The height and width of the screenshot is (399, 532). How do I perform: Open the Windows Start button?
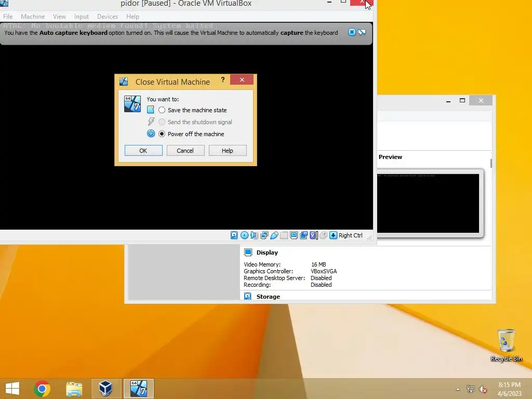click(x=12, y=389)
